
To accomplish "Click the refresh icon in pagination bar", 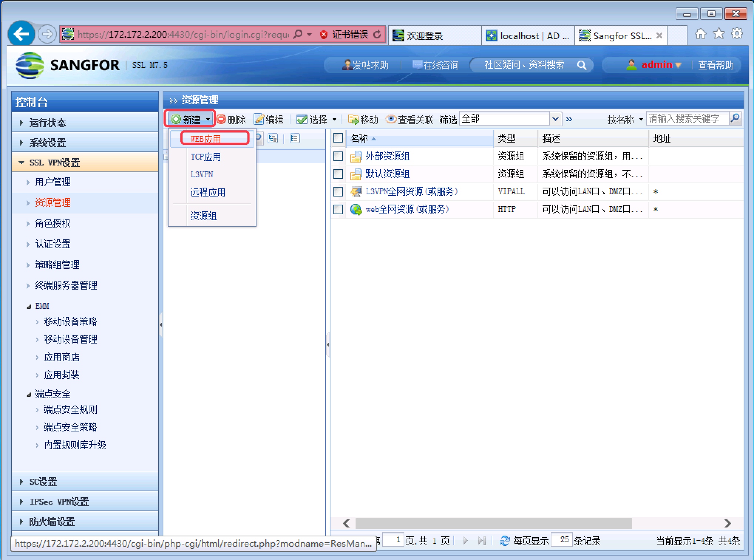I will 505,541.
